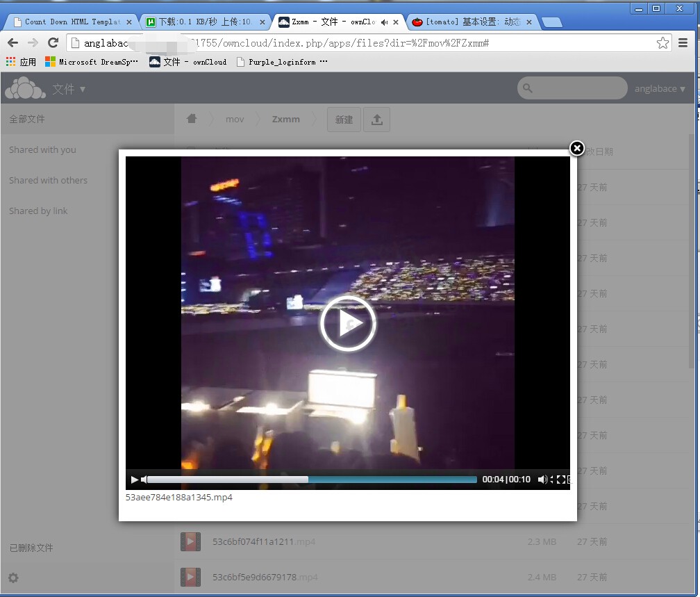700x597 pixels.
Task: Open file 53c6bf074f11a1211.mp4
Action: pyautogui.click(x=263, y=541)
